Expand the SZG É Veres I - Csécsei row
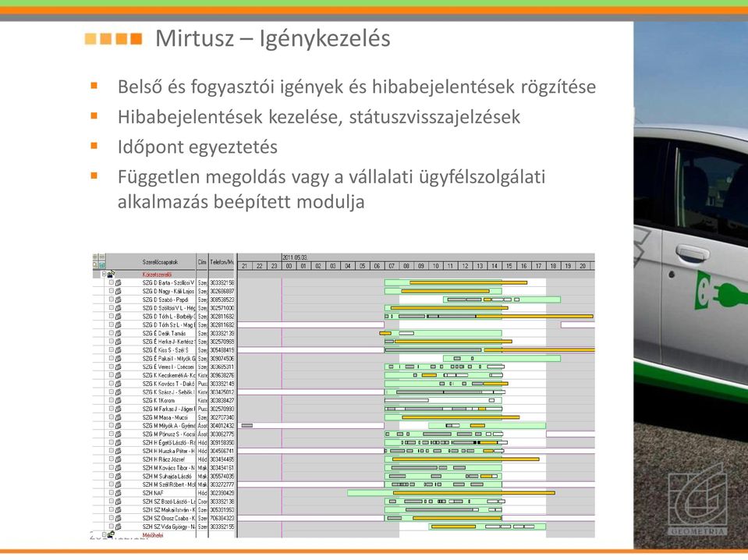The image size is (748, 560). [x=112, y=367]
